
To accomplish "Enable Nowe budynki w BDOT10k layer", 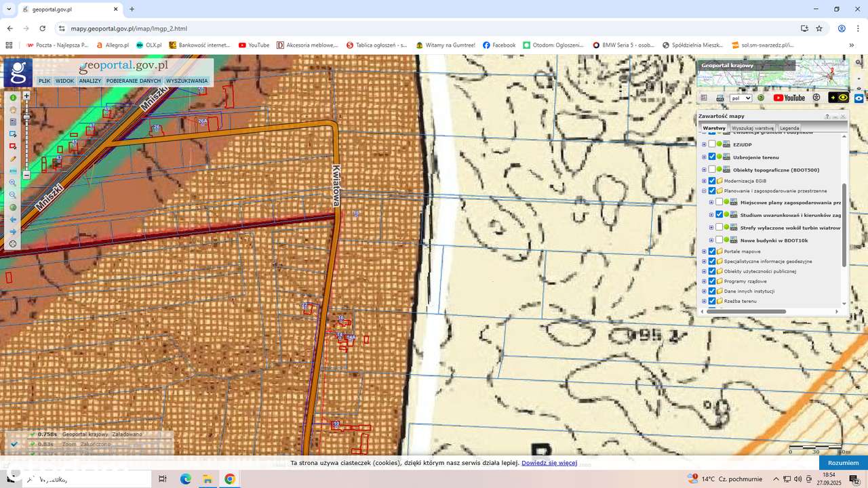I will tap(719, 240).
